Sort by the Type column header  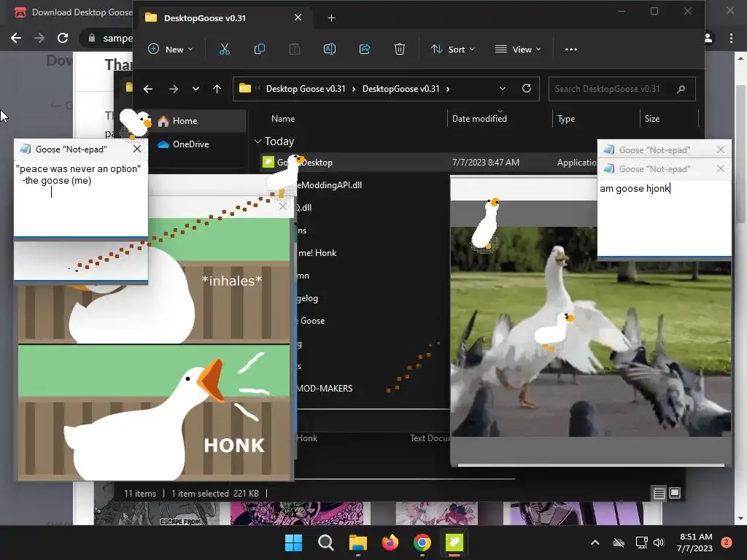coord(566,119)
